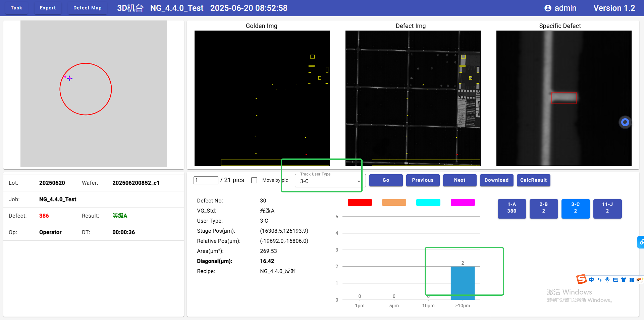The height and width of the screenshot is (320, 644).
Task: Click the link icon on right edge
Action: tap(641, 242)
